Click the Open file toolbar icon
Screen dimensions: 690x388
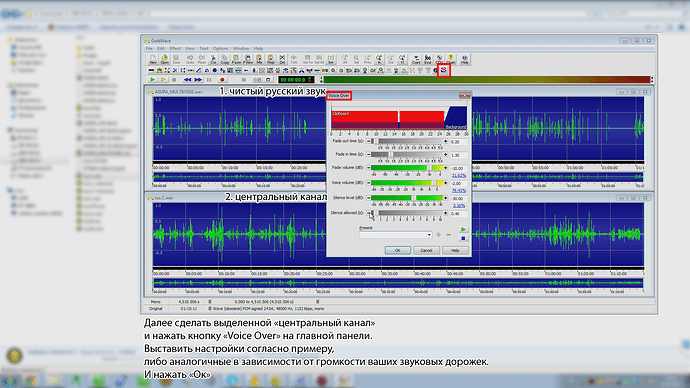point(165,59)
